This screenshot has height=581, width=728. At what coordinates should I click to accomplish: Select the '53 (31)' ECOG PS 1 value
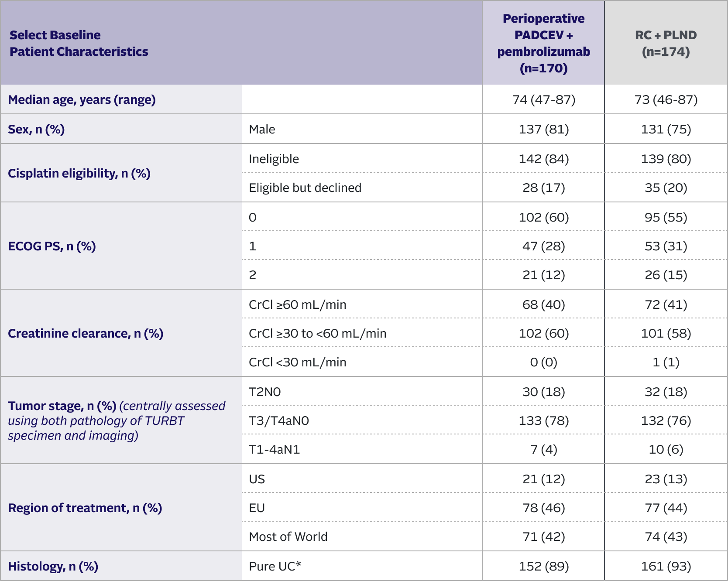[666, 246]
